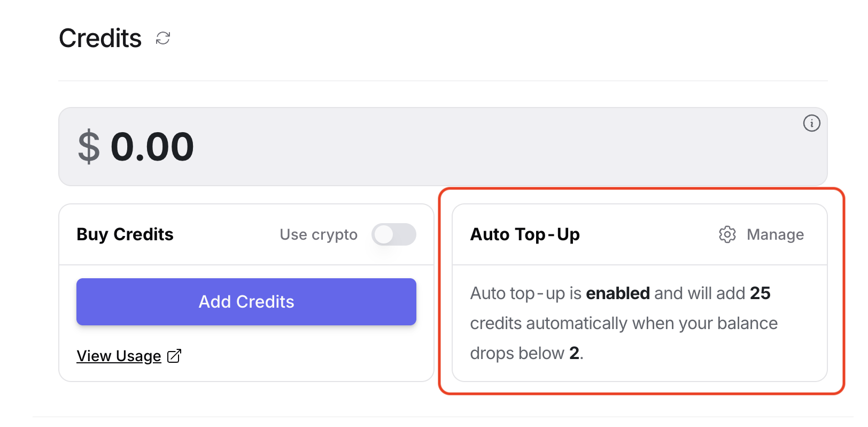Viewport: 868px width, 427px height.
Task: Click the dollar sign in balance panel
Action: (x=89, y=147)
